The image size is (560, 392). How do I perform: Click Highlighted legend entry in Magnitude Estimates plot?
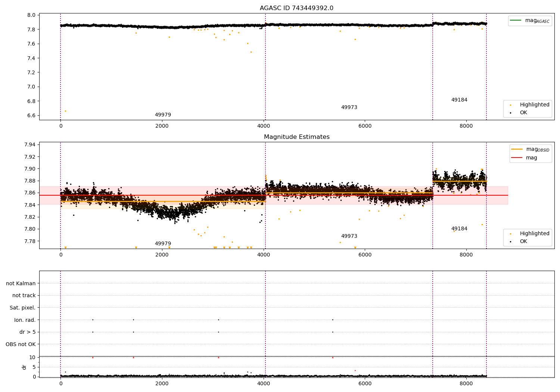tap(535, 234)
